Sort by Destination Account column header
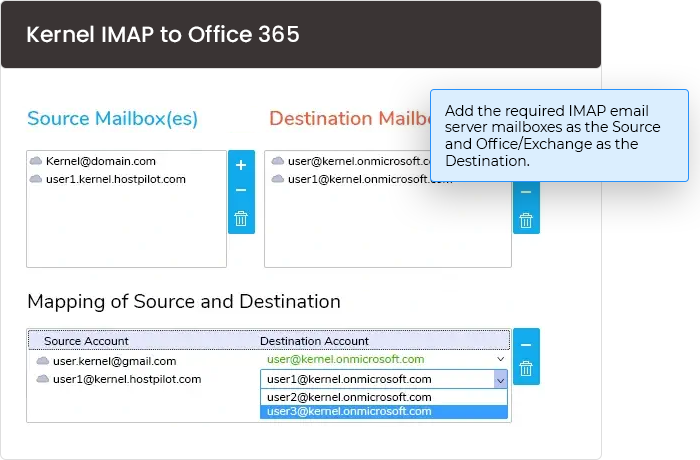This screenshot has width=700, height=460. coord(314,341)
